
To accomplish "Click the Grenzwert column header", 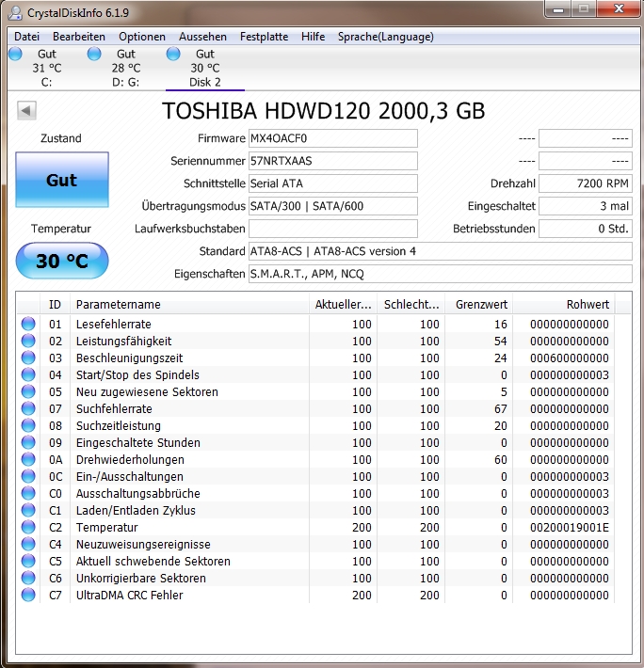I will [479, 305].
